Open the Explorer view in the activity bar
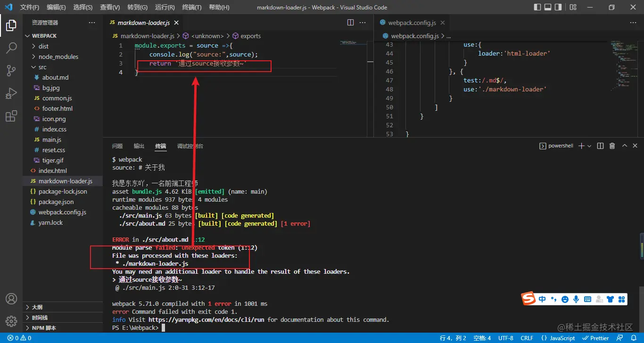The width and height of the screenshot is (644, 343). coord(11,25)
